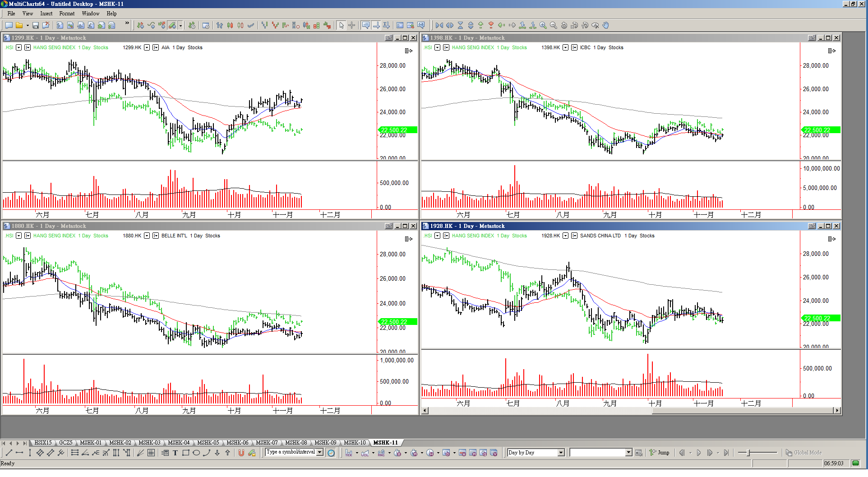Select the trend line drawing tool
Screen dimensions: 868x477
(x=9, y=453)
